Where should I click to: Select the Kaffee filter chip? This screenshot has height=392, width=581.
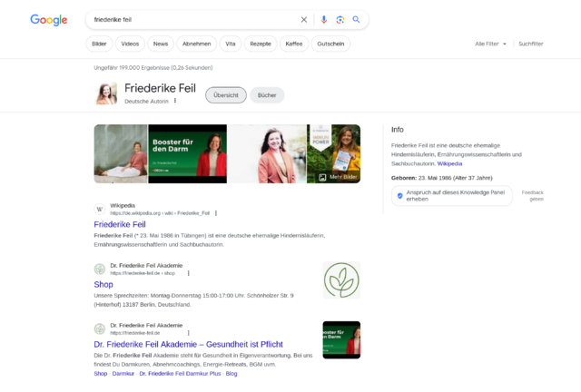pos(294,44)
